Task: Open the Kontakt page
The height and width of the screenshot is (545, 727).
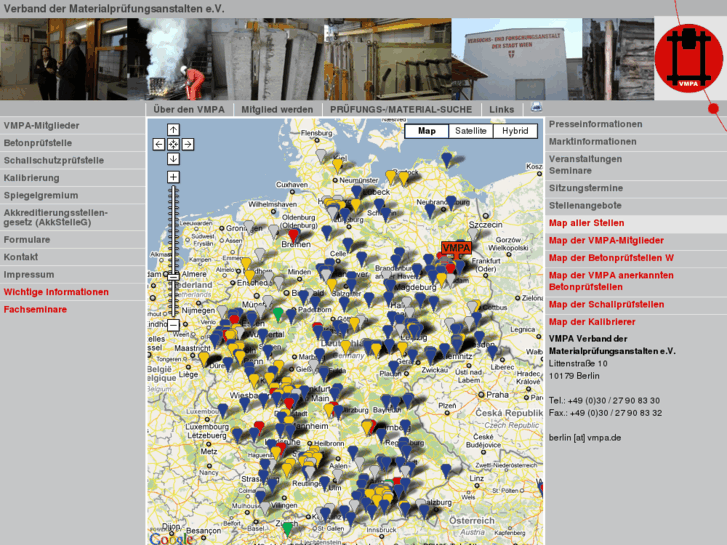Action: click(72, 257)
